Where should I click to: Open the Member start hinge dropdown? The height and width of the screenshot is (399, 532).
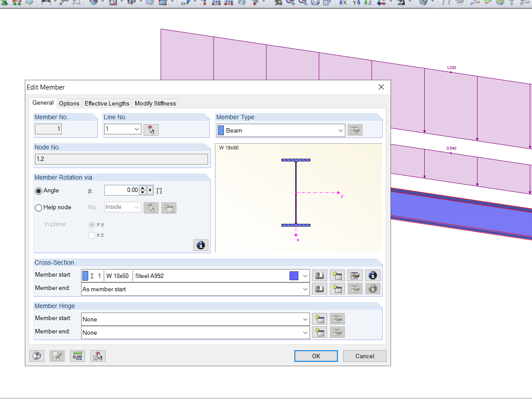point(306,319)
